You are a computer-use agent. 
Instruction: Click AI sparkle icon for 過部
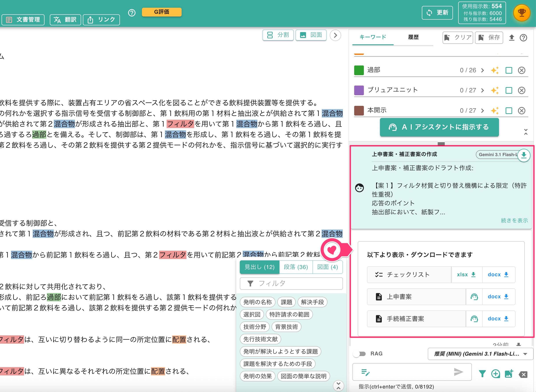pos(495,70)
